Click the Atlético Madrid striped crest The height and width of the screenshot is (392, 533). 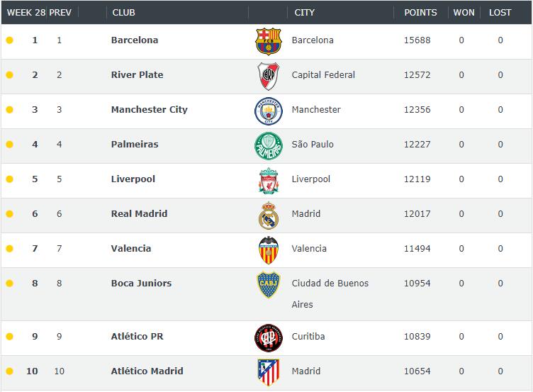(x=268, y=373)
